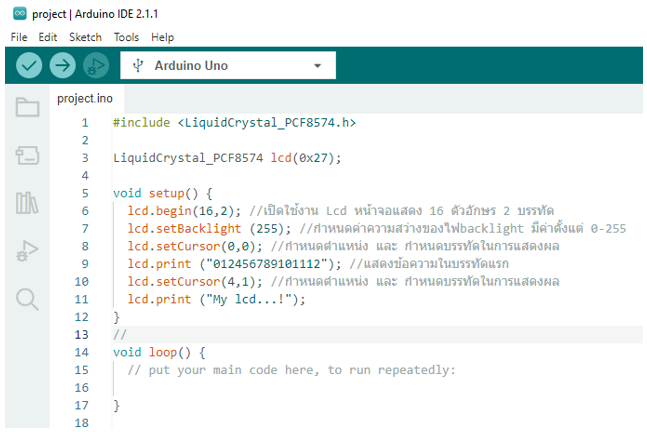Open the Tools menu
This screenshot has width=647, height=432.
pos(126,37)
